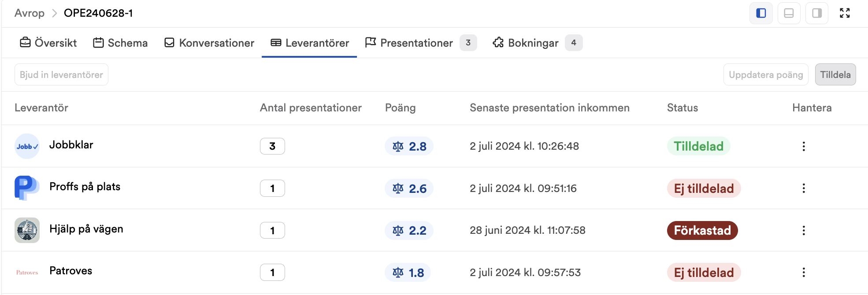
Task: Go to Avrop in breadcrumb
Action: [x=30, y=13]
